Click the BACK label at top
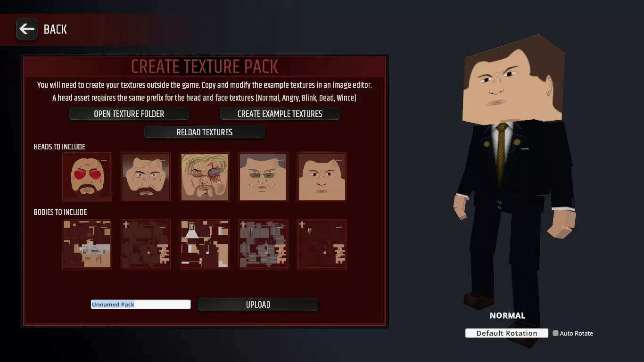 [55, 29]
